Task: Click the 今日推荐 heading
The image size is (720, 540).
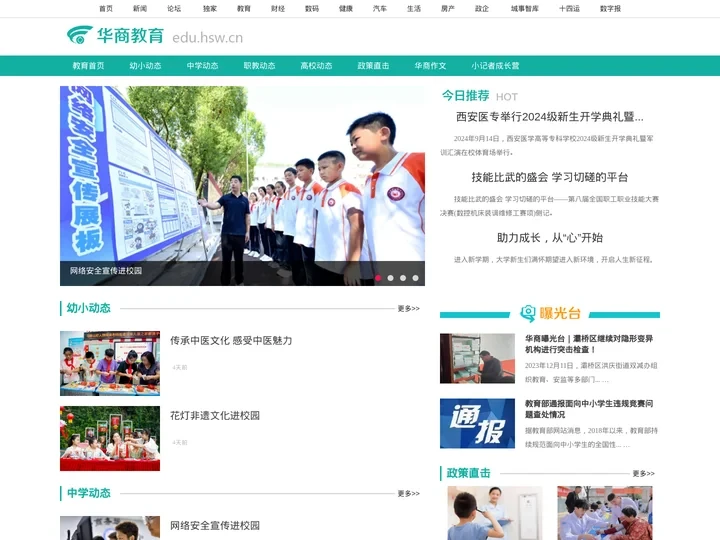Action: tap(466, 96)
